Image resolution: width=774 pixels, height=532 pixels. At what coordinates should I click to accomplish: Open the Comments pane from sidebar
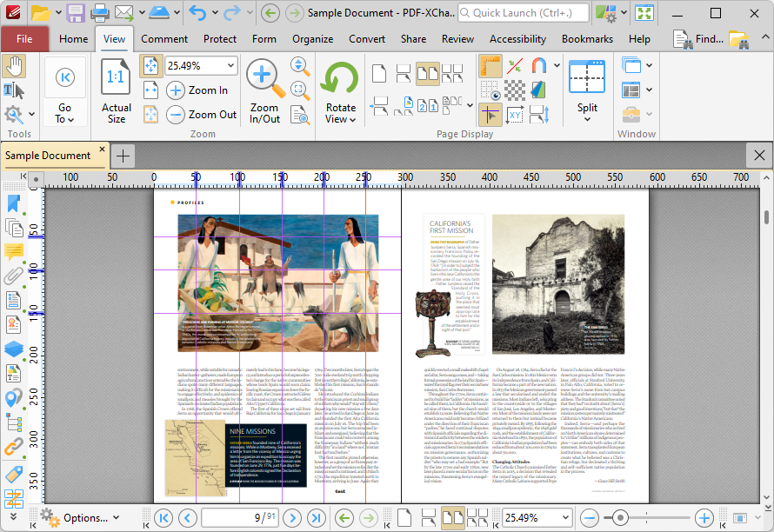click(13, 252)
